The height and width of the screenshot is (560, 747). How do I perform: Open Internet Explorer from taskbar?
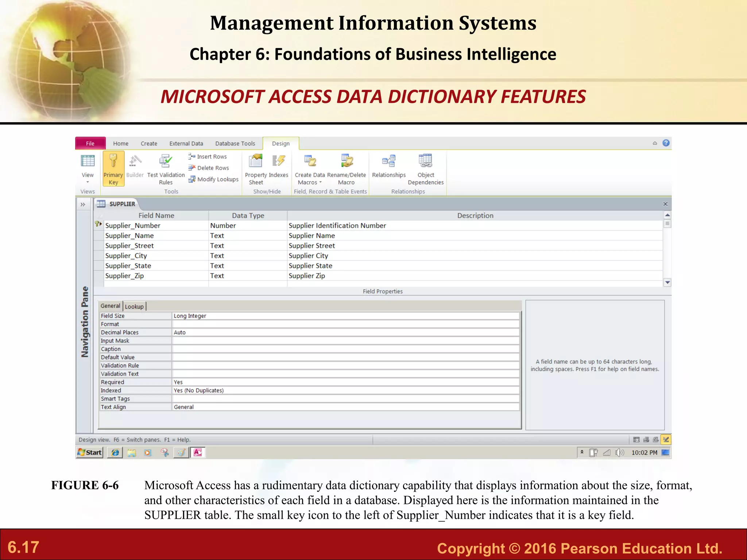coord(115,452)
